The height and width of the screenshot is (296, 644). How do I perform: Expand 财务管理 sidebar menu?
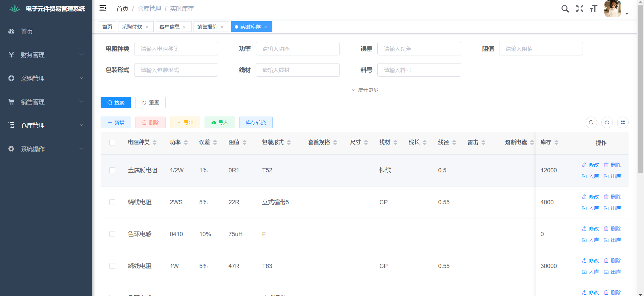pos(46,55)
